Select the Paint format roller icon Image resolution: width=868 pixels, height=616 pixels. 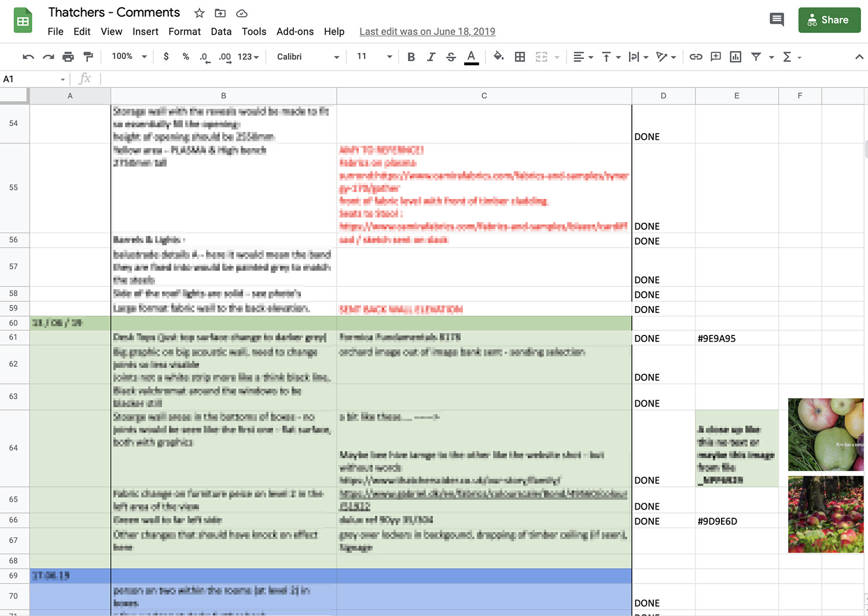click(88, 57)
